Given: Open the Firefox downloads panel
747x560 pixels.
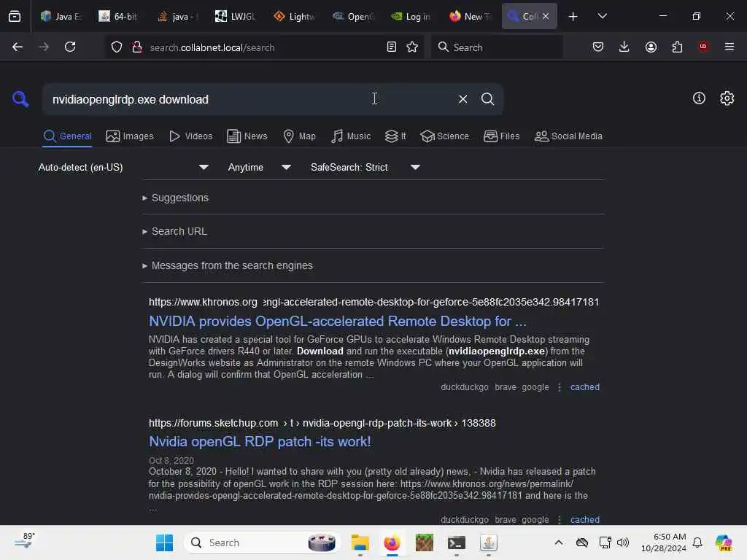Looking at the screenshot, I should 624,47.
